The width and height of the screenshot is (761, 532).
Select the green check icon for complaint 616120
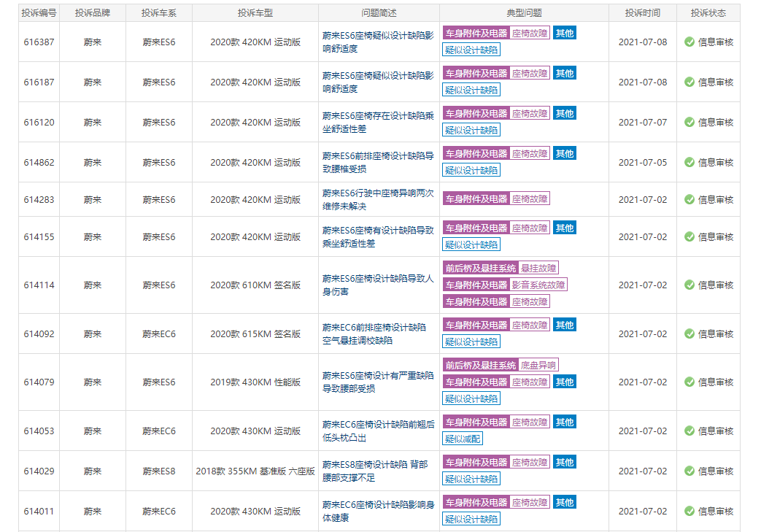point(689,123)
